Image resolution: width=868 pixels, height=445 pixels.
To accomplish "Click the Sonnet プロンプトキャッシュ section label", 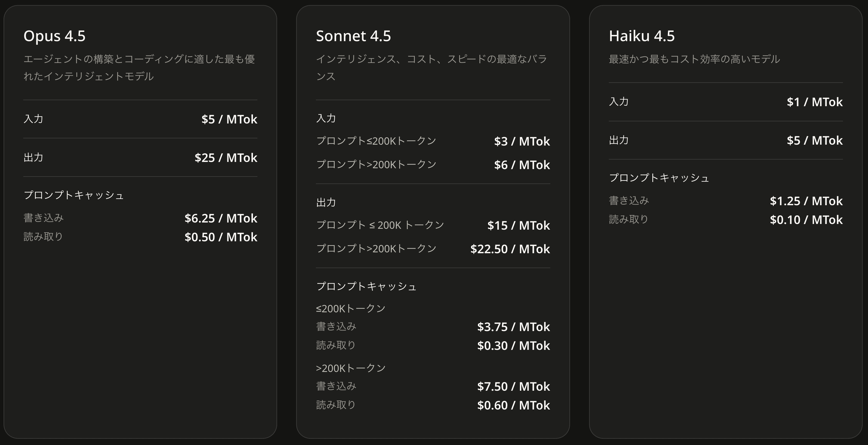I will pyautogui.click(x=366, y=286).
